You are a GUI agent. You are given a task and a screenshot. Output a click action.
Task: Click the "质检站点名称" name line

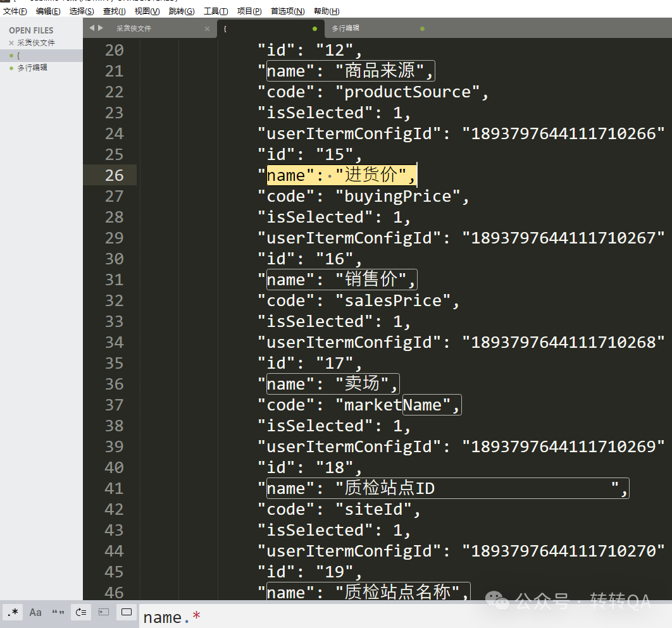tap(364, 593)
